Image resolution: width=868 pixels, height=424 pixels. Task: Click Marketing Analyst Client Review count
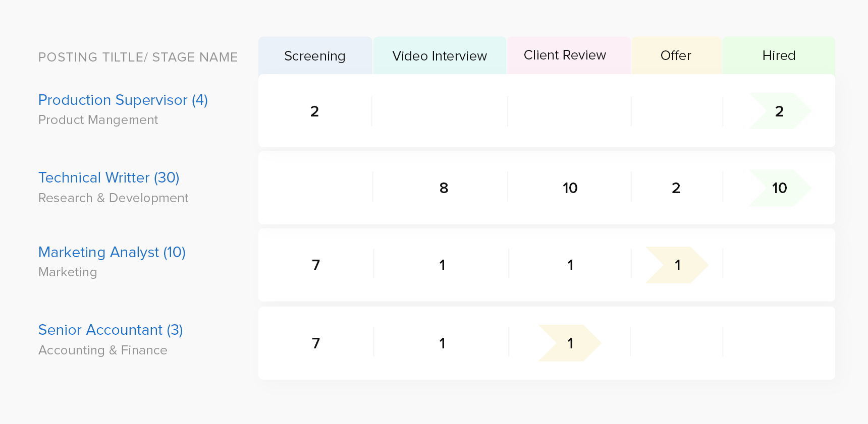point(570,265)
